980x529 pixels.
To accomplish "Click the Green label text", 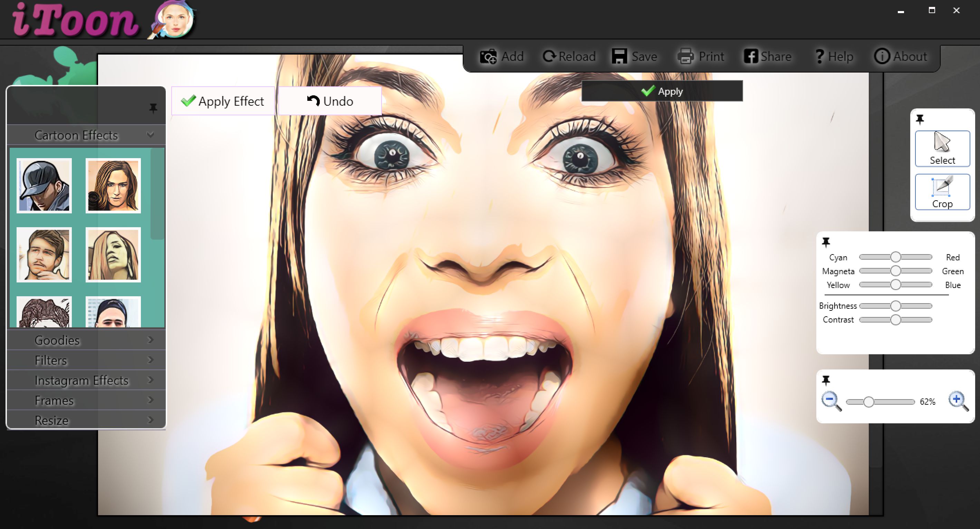I will [953, 271].
